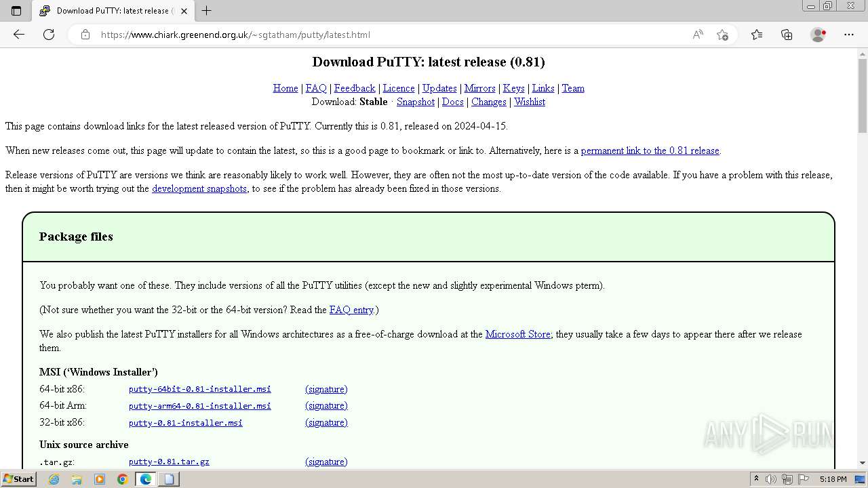
Task: Follow the permanent link to 0.81 release
Action: [x=650, y=150]
